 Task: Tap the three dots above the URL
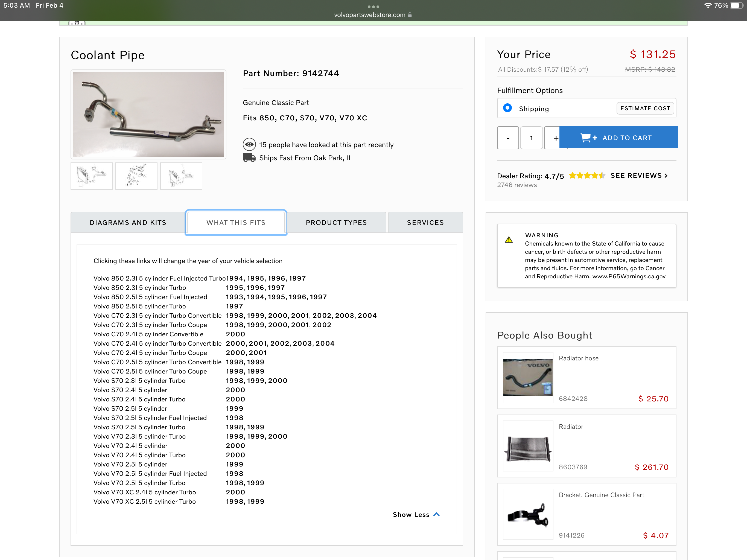(373, 7)
